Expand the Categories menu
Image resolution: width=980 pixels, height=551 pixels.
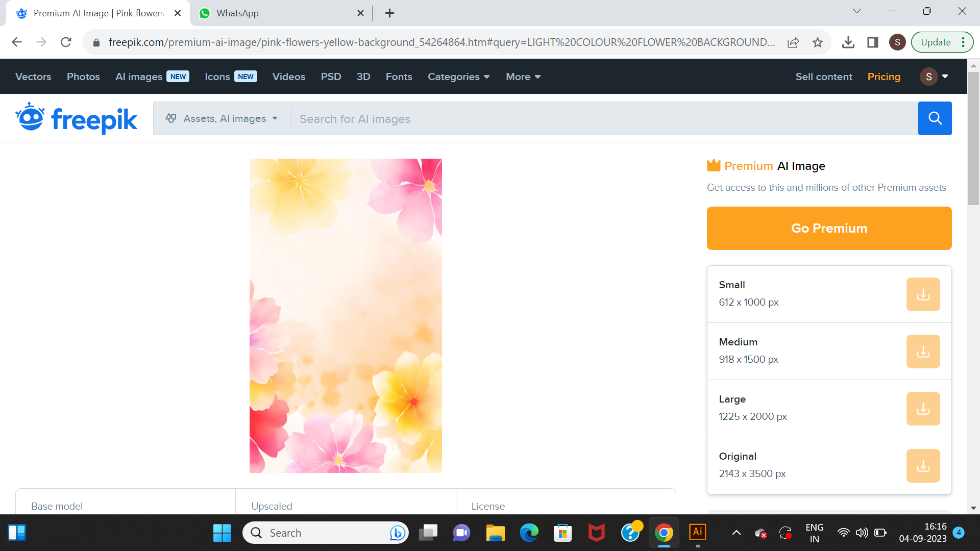coord(458,77)
